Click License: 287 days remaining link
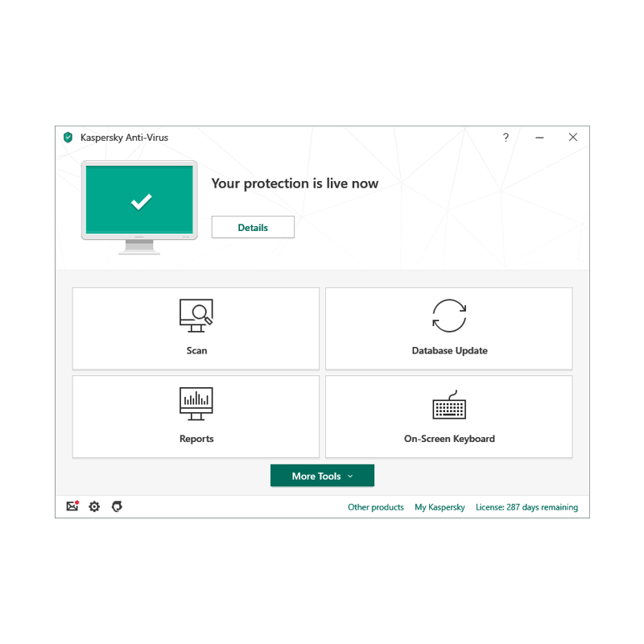Screen dimensions: 644x644 point(527,507)
